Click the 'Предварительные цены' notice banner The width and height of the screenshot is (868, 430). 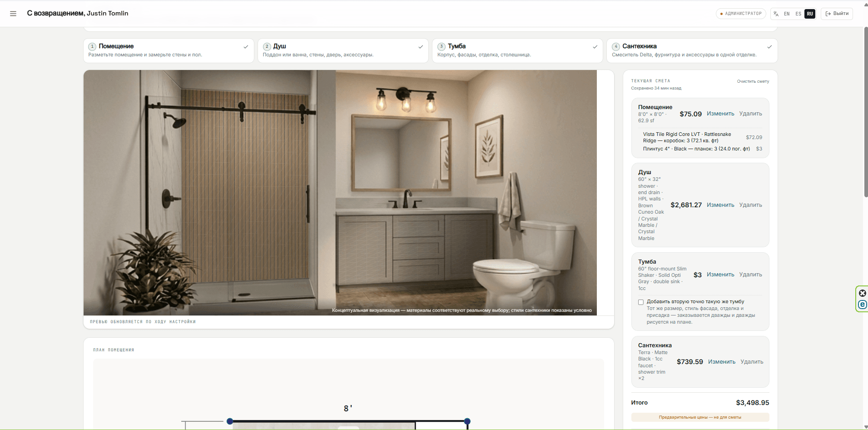(x=700, y=417)
